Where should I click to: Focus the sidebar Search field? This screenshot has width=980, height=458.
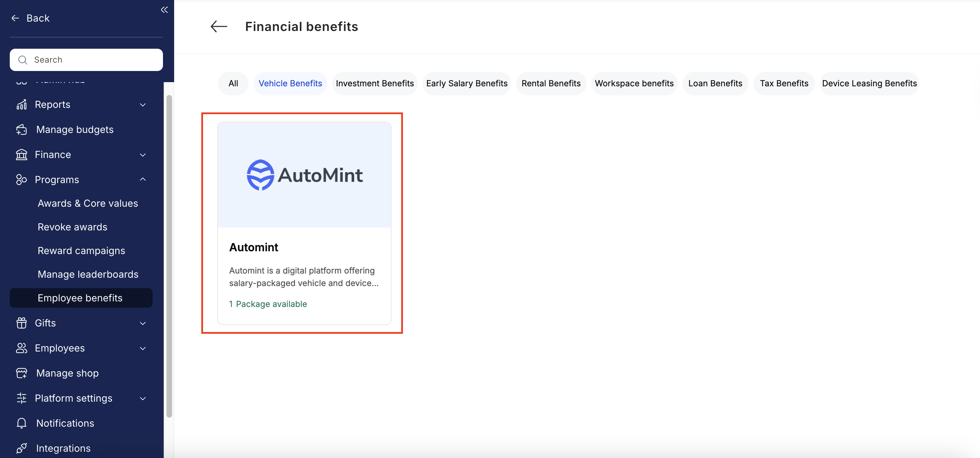(86, 60)
